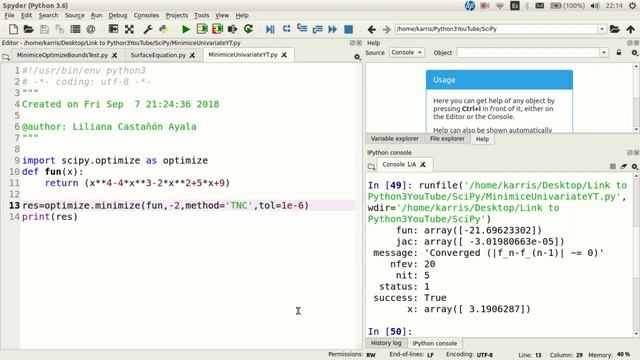This screenshot has width=640, height=360.
Task: Open the Tools menu
Action: (x=201, y=15)
